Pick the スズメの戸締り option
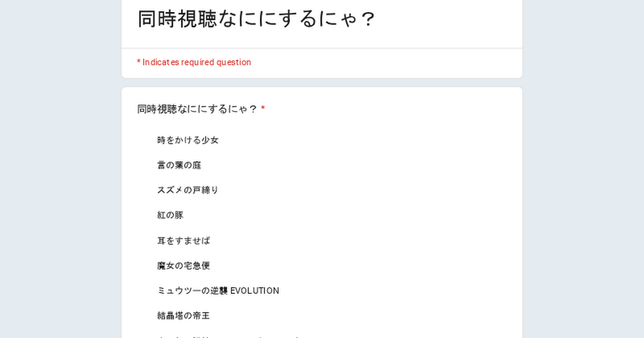 point(188,190)
